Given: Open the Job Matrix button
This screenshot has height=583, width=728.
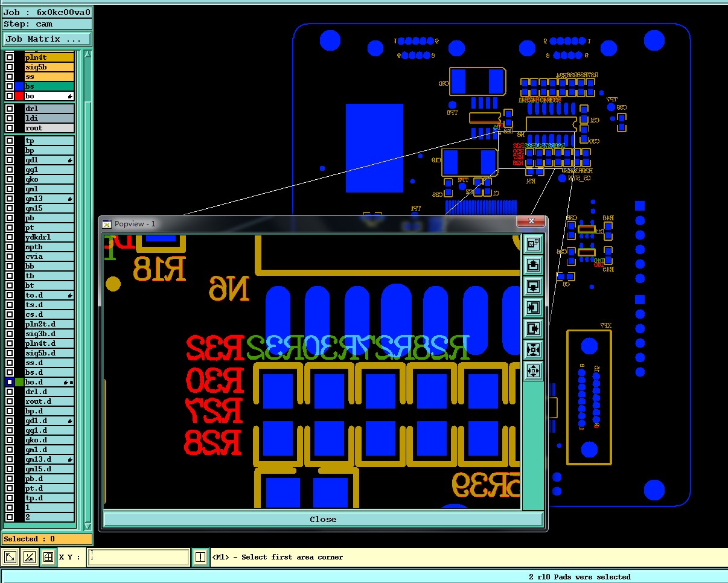Looking at the screenshot, I should [x=47, y=39].
